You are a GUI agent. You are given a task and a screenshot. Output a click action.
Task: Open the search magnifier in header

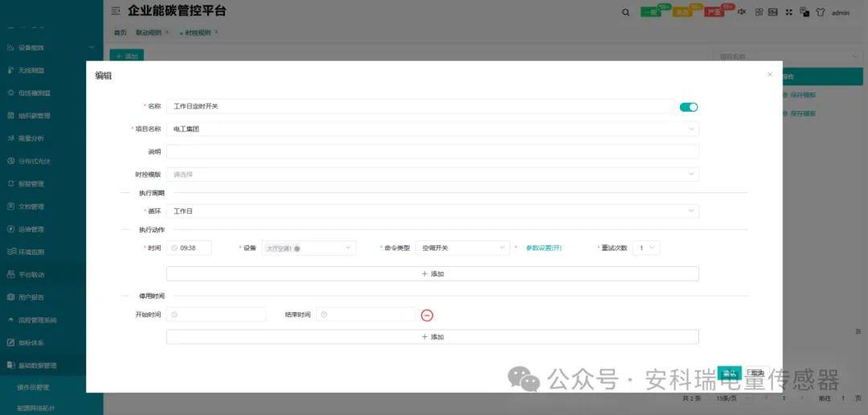pos(625,12)
